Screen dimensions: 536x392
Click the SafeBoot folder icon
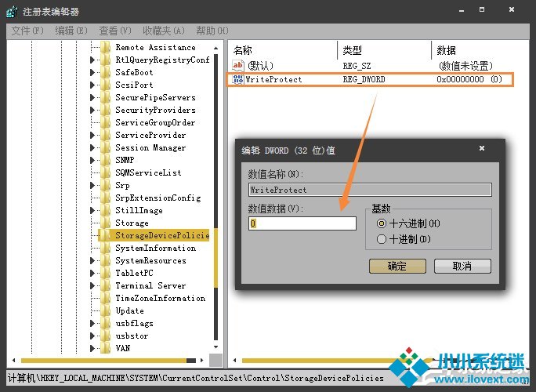(106, 72)
